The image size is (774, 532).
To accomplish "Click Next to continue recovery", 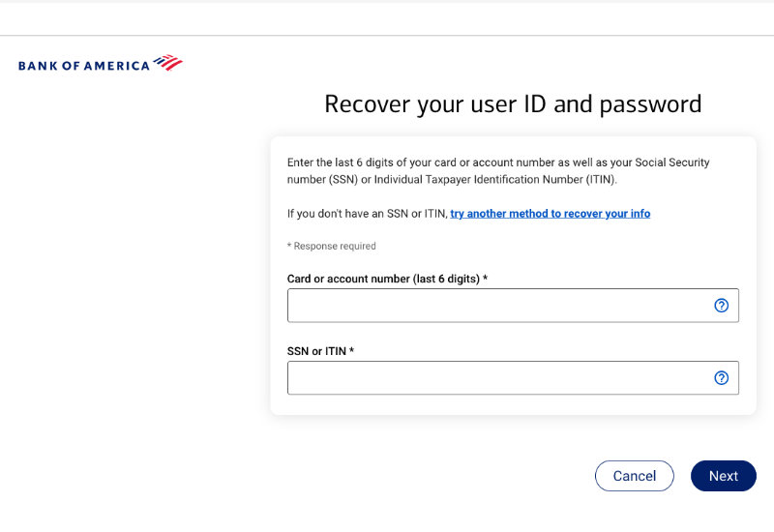I will point(723,476).
